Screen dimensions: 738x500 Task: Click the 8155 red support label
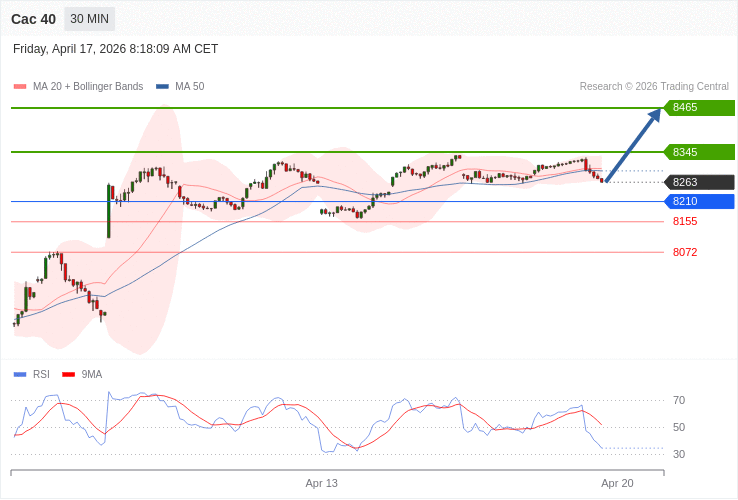pyautogui.click(x=685, y=221)
